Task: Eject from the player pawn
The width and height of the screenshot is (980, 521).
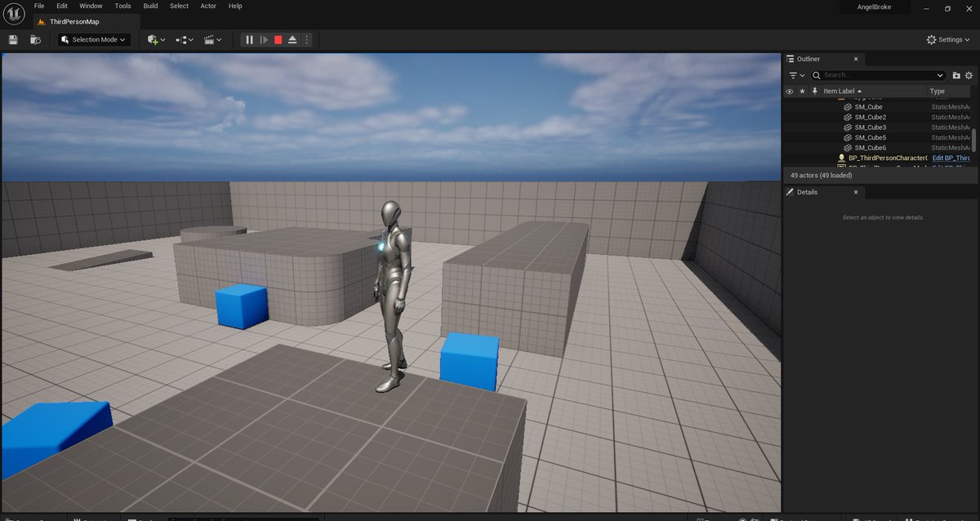Action: [x=292, y=39]
